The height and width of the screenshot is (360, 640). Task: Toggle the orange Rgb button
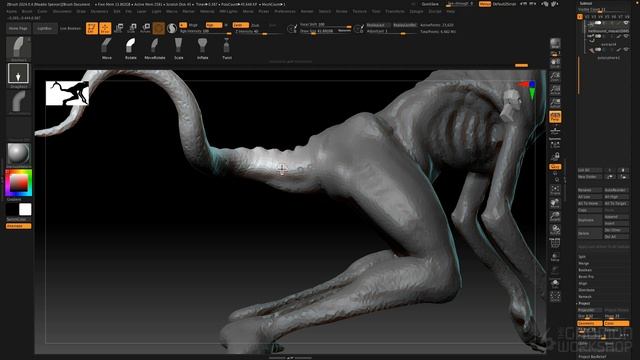(213, 25)
